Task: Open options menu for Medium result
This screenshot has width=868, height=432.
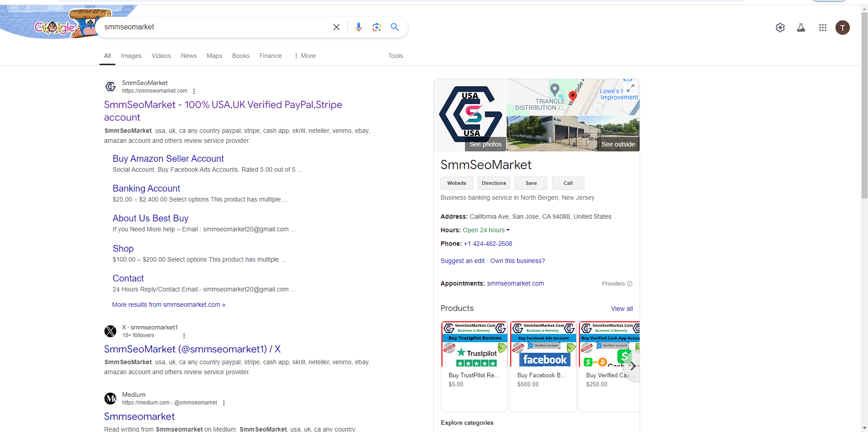Action: [224, 403]
